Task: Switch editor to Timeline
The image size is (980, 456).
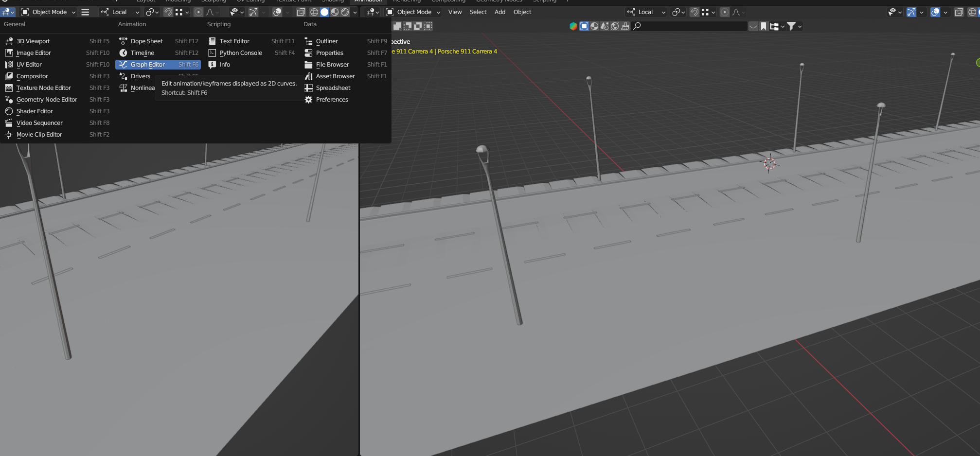Action: 158,53
